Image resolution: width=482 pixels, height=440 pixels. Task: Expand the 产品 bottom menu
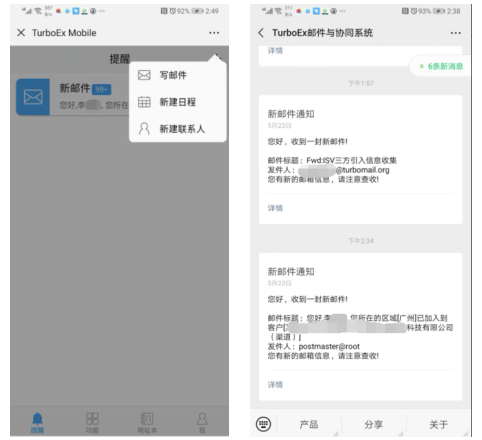[309, 424]
